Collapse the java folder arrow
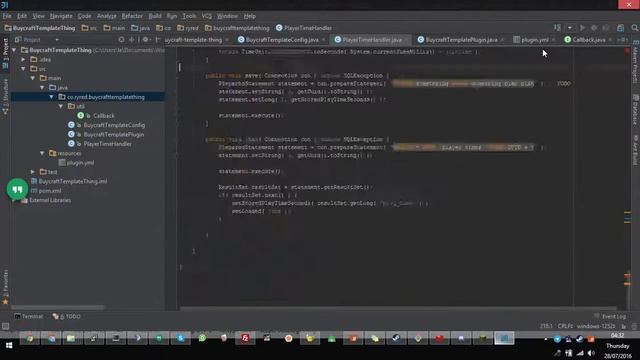 [42, 87]
